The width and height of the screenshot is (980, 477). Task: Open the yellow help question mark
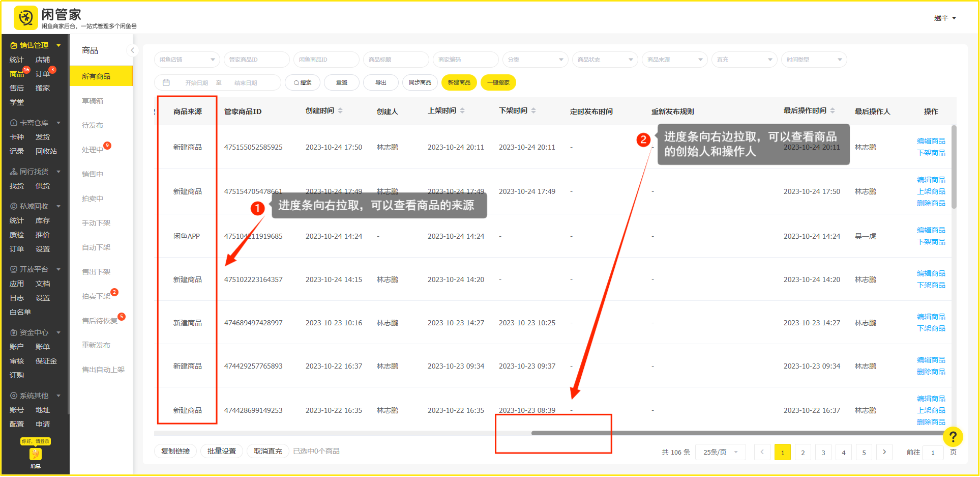click(953, 436)
